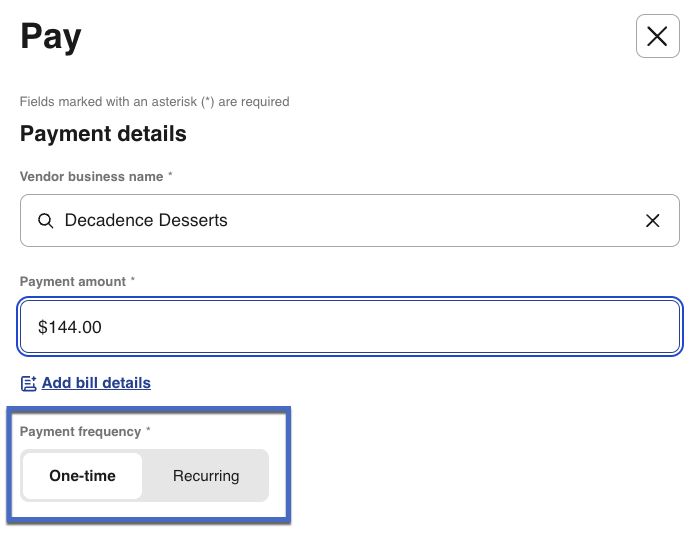699x538 pixels.
Task: Click the bill document icon beside Add bill details
Action: click(28, 383)
